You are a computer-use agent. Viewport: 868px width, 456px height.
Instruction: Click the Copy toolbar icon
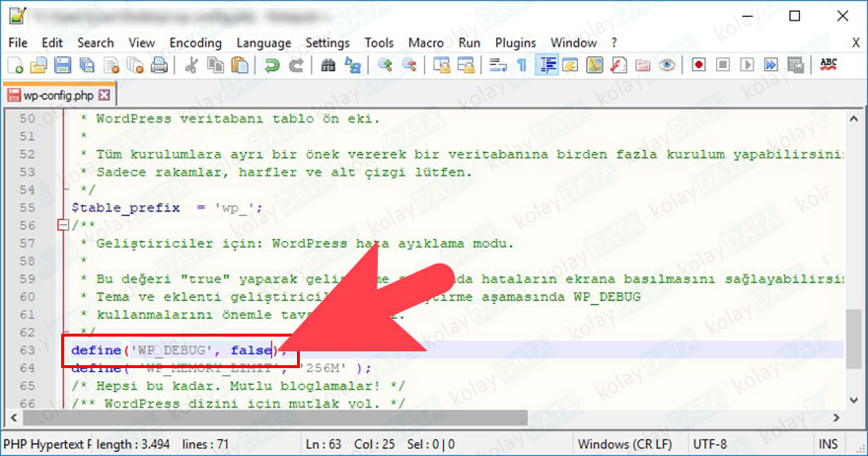point(215,65)
